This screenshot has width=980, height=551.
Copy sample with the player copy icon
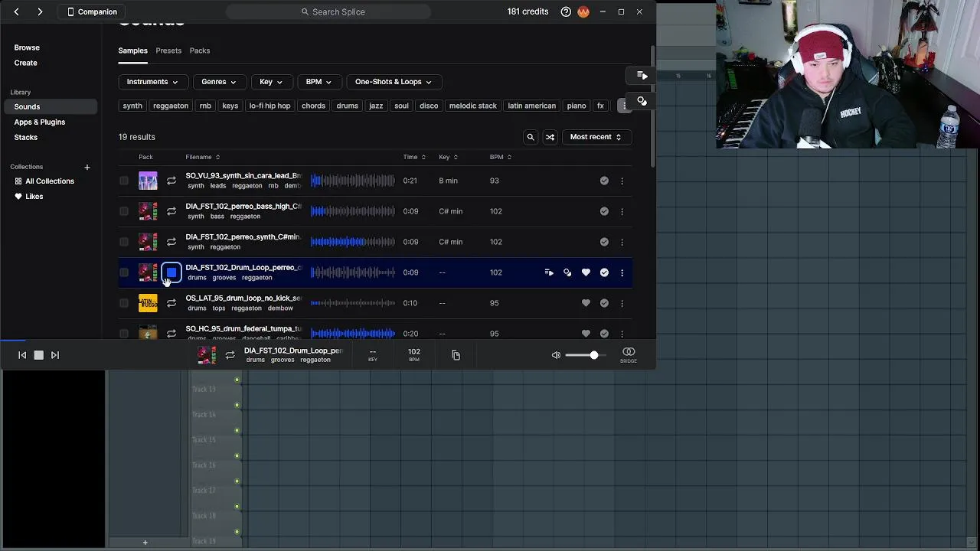(x=456, y=355)
